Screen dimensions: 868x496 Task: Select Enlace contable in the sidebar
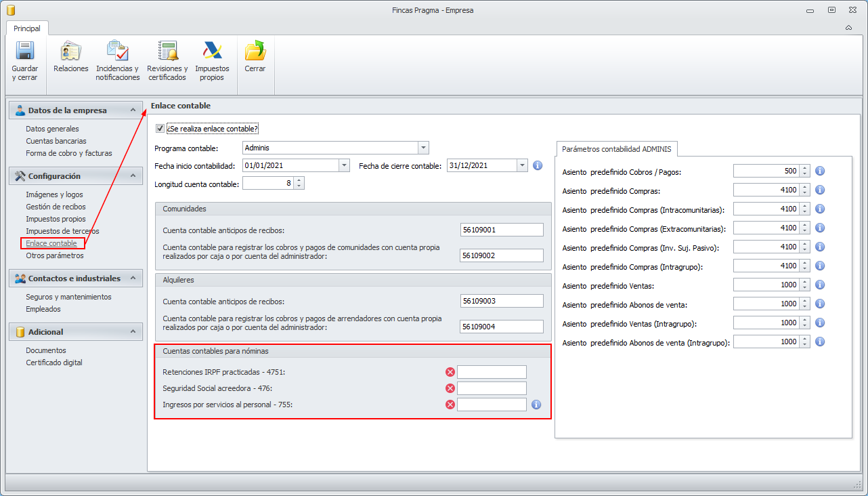[51, 243]
